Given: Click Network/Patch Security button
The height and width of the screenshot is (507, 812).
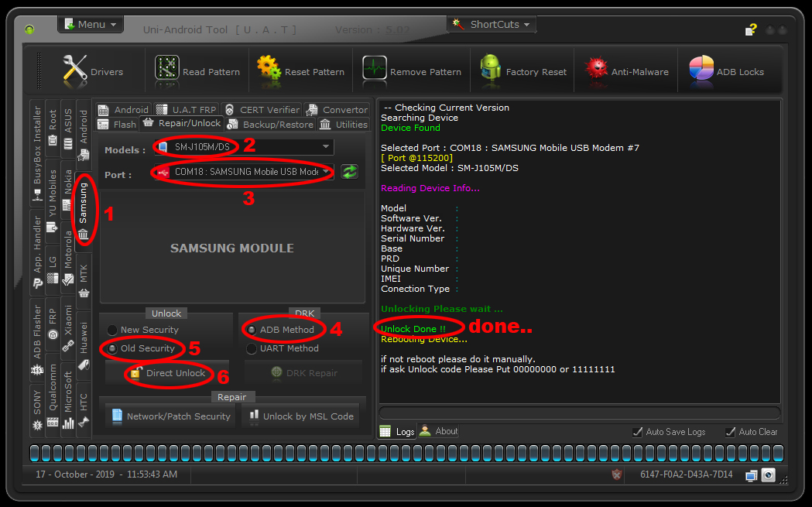Looking at the screenshot, I should click(x=170, y=416).
